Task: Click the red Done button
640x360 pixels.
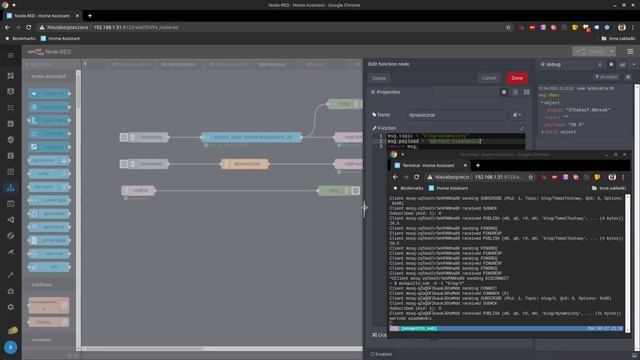Action: (x=517, y=78)
